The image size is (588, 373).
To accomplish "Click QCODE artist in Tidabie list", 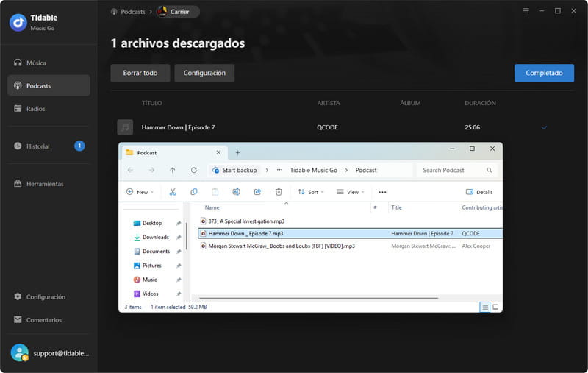I will pos(327,127).
